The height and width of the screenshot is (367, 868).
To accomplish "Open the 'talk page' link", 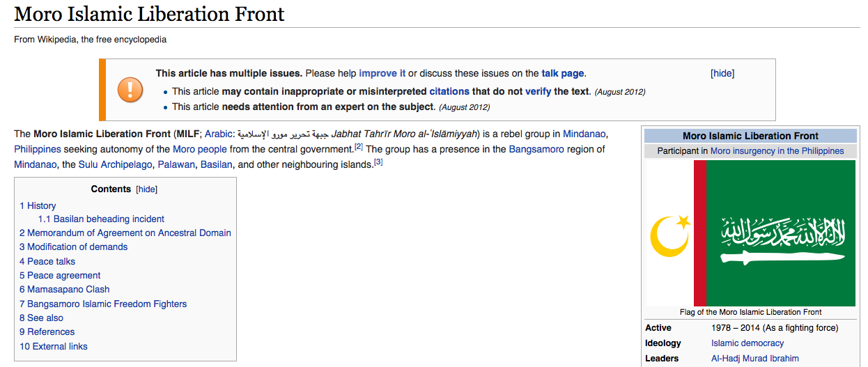I will pos(563,73).
